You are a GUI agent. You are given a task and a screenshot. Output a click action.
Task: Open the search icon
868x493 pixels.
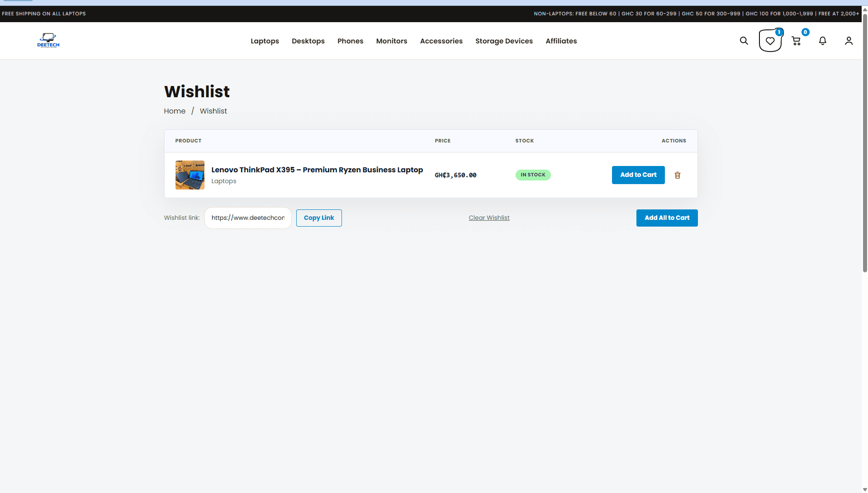(x=744, y=41)
